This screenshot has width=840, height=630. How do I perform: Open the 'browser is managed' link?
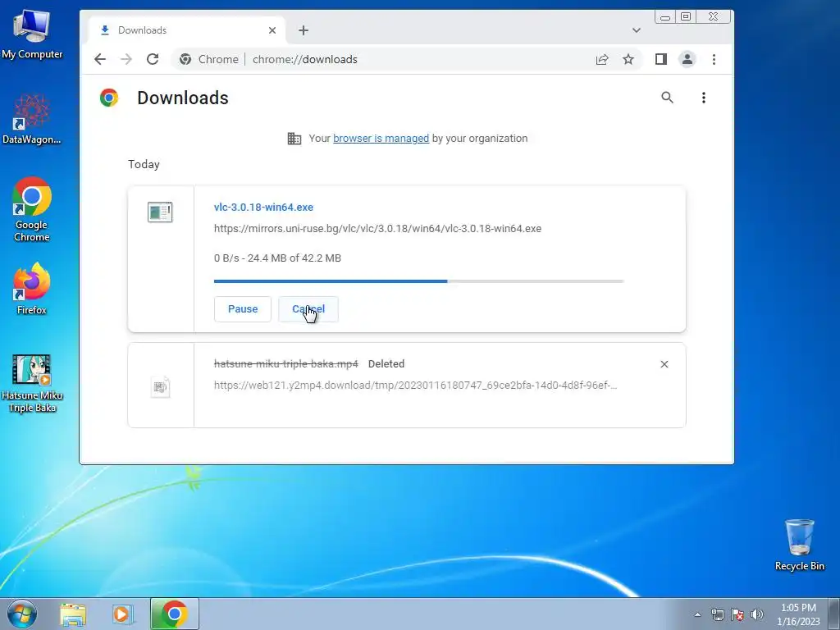pos(381,138)
